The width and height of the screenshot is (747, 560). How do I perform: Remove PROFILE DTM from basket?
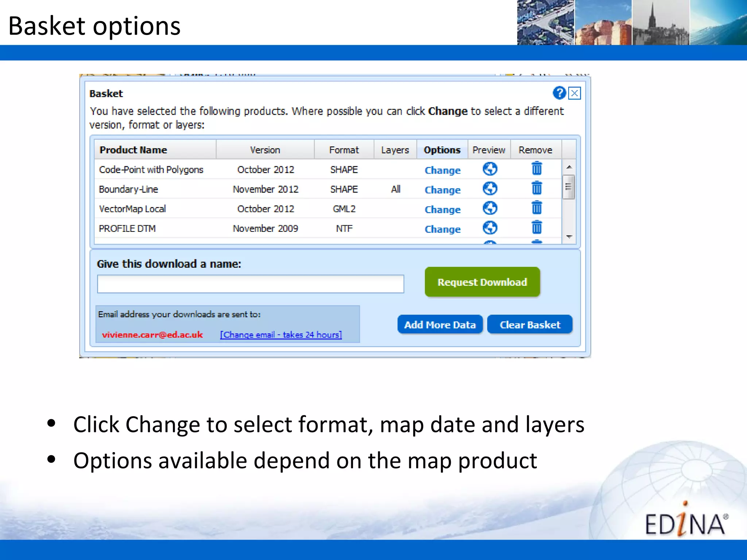(537, 227)
